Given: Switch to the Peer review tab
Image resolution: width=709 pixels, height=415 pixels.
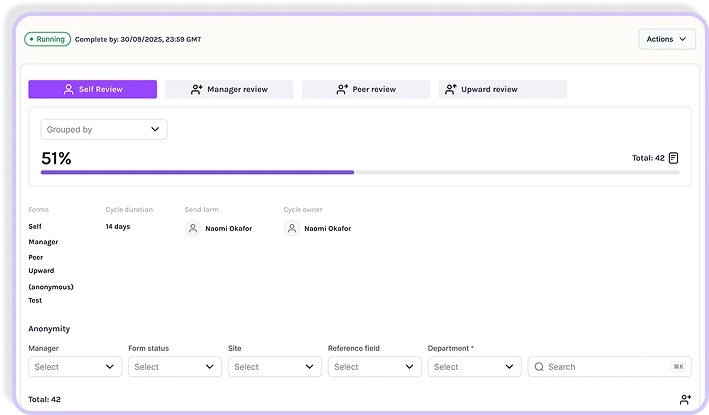Looking at the screenshot, I should coord(366,89).
